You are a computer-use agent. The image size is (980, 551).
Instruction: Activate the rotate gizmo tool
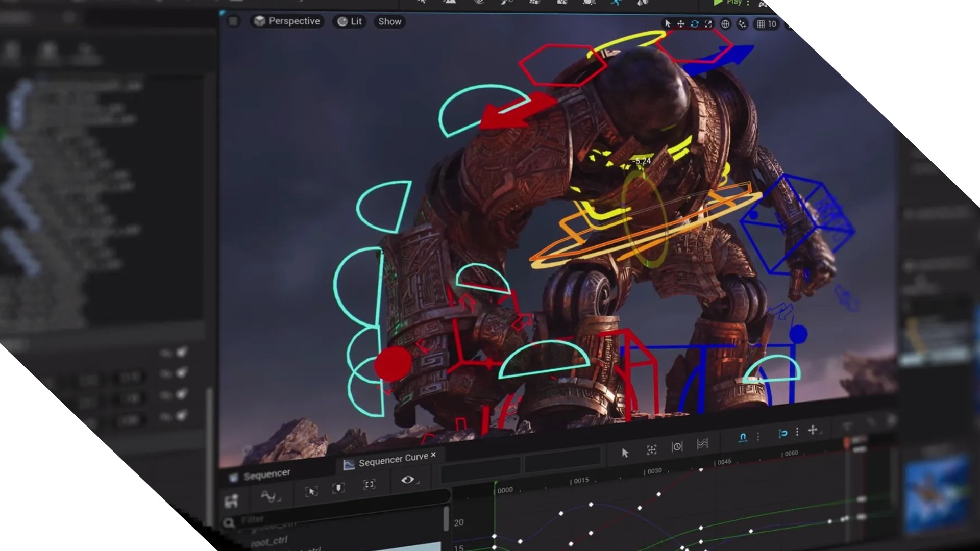click(695, 24)
